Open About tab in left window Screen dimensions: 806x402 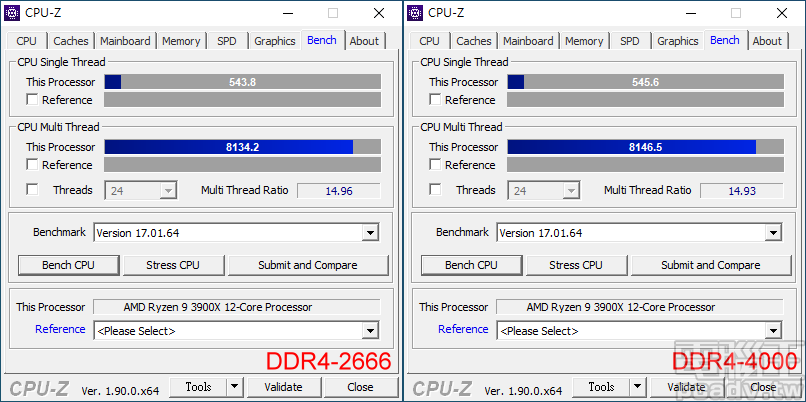click(364, 41)
